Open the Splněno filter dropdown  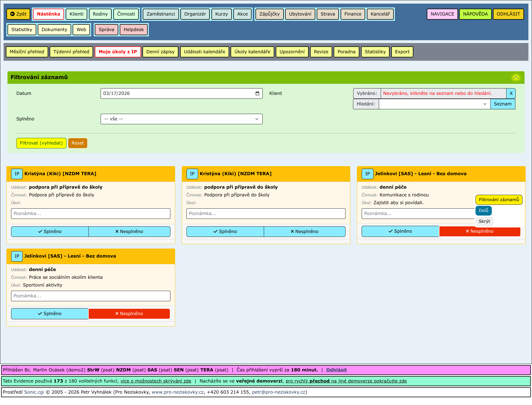181,119
